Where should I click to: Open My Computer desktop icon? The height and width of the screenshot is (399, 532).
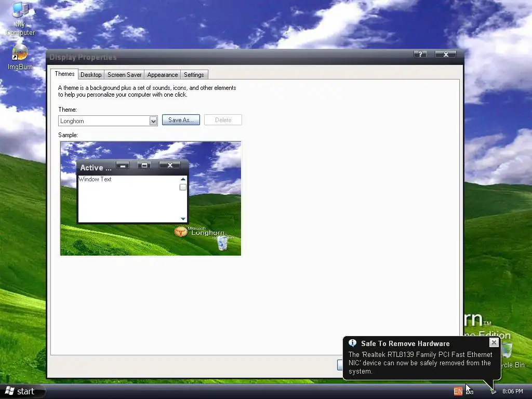[x=20, y=19]
